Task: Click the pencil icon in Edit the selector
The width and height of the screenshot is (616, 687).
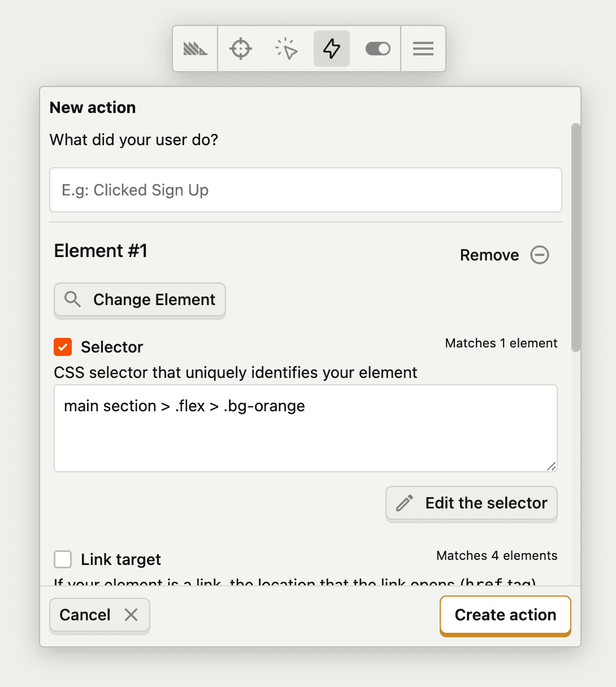Action: tap(405, 503)
